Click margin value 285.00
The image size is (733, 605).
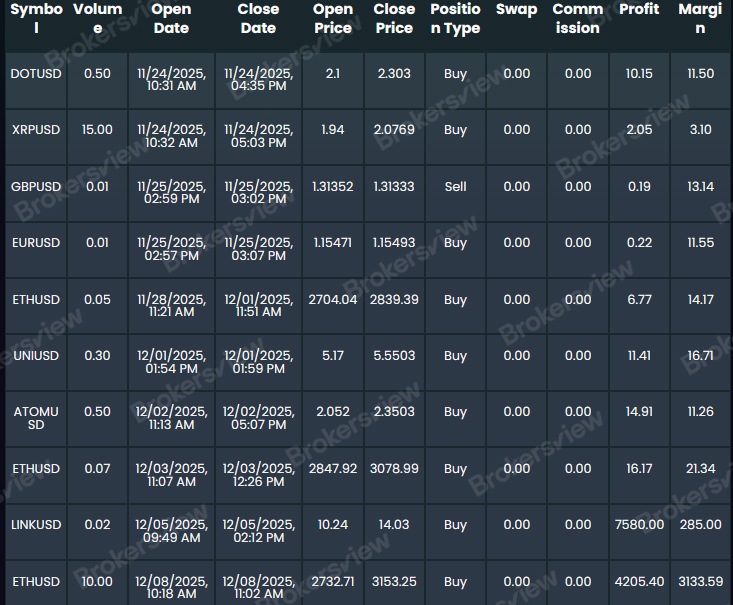[700, 525]
